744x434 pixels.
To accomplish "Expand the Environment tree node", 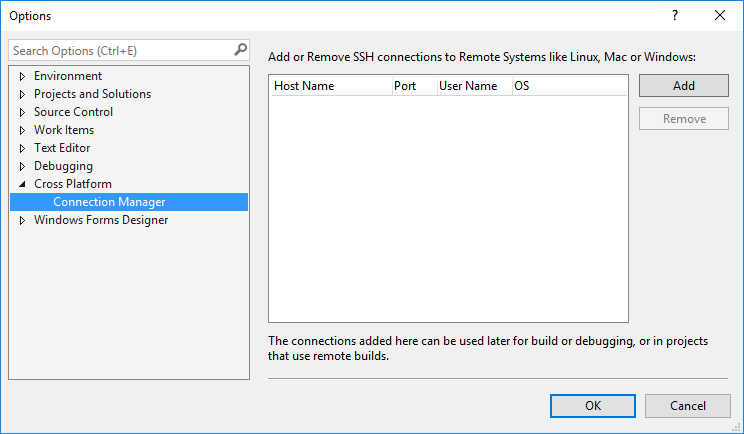I will pyautogui.click(x=23, y=76).
